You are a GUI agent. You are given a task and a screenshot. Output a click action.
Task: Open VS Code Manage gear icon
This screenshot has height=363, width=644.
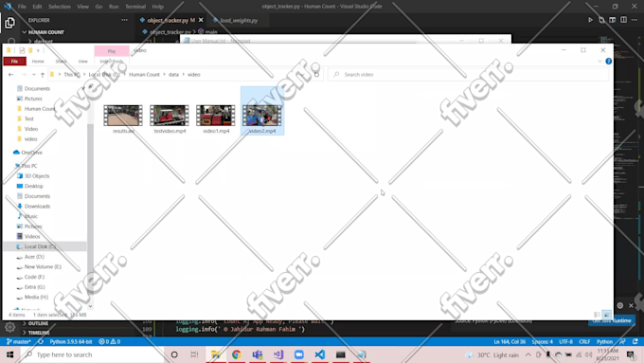(9, 327)
